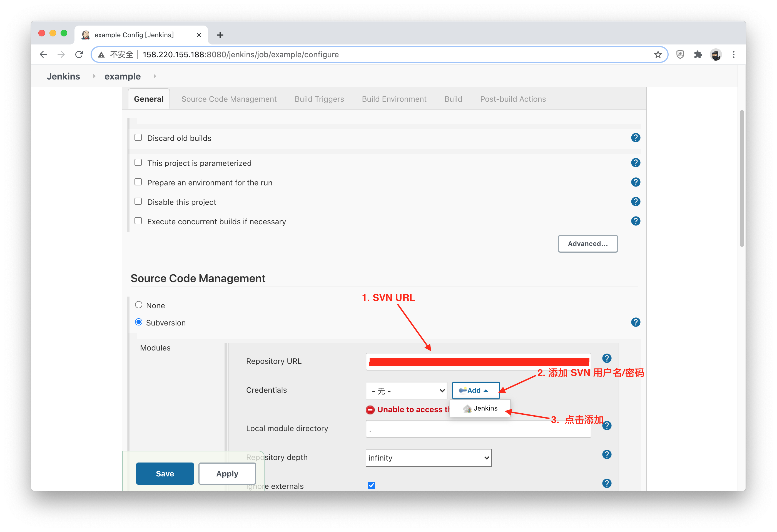The width and height of the screenshot is (777, 532).
Task: Close the example Config tab
Action: point(199,35)
